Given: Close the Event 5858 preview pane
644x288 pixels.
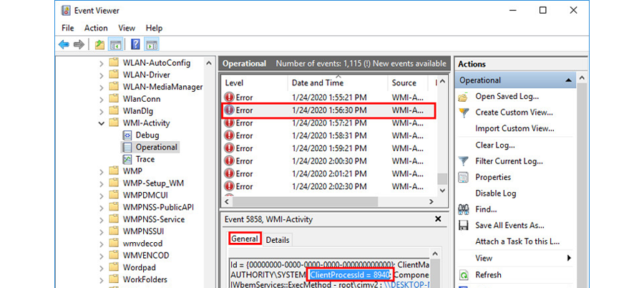Looking at the screenshot, I should click(438, 219).
